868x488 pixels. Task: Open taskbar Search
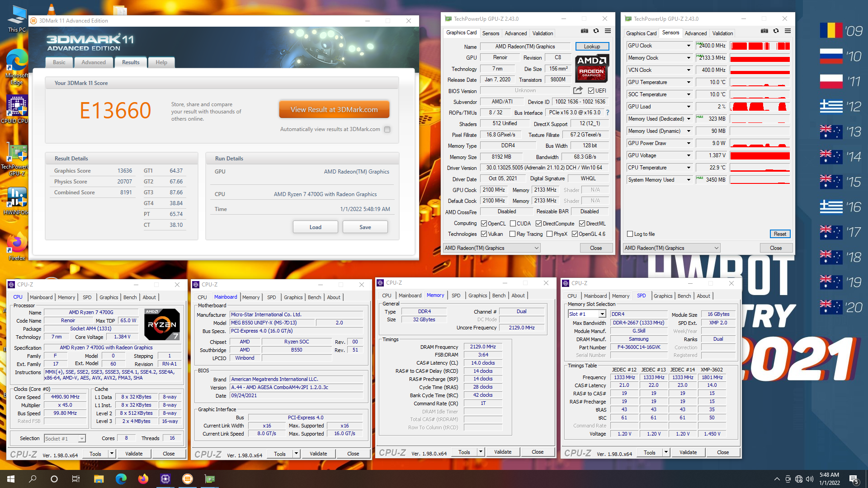pyautogui.click(x=33, y=479)
